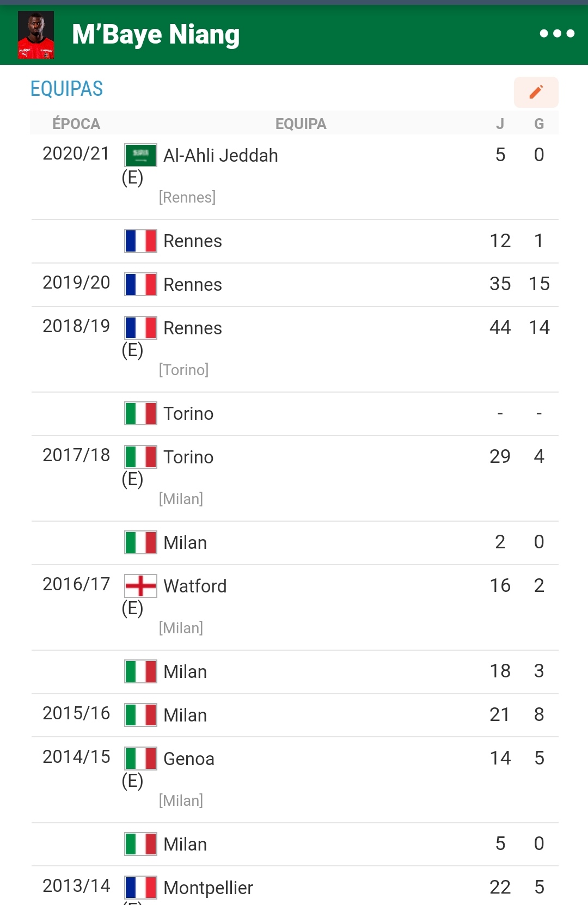Tap the French flag beside Montpellier
The height and width of the screenshot is (905, 588).
pos(140,888)
